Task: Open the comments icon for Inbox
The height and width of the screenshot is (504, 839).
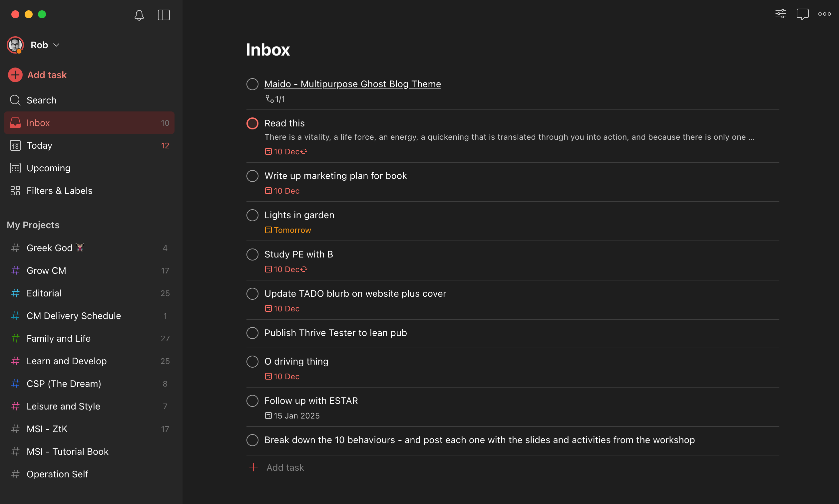Action: 802,14
